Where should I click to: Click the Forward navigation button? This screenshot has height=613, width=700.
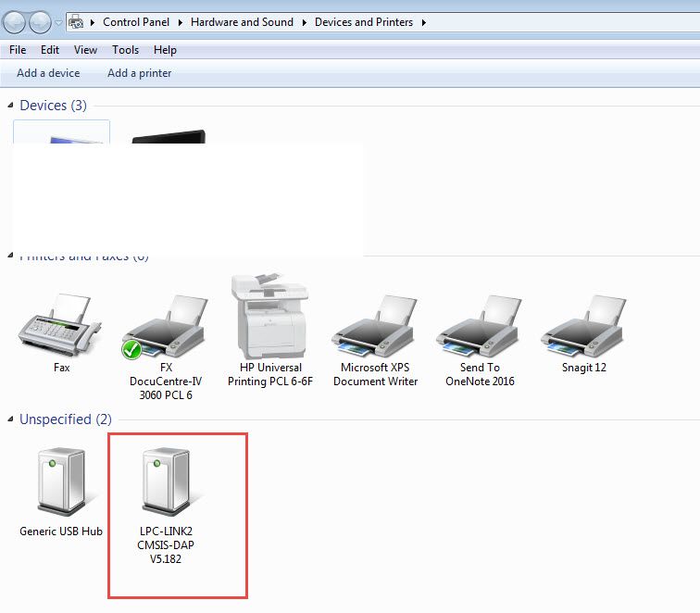pos(40,22)
